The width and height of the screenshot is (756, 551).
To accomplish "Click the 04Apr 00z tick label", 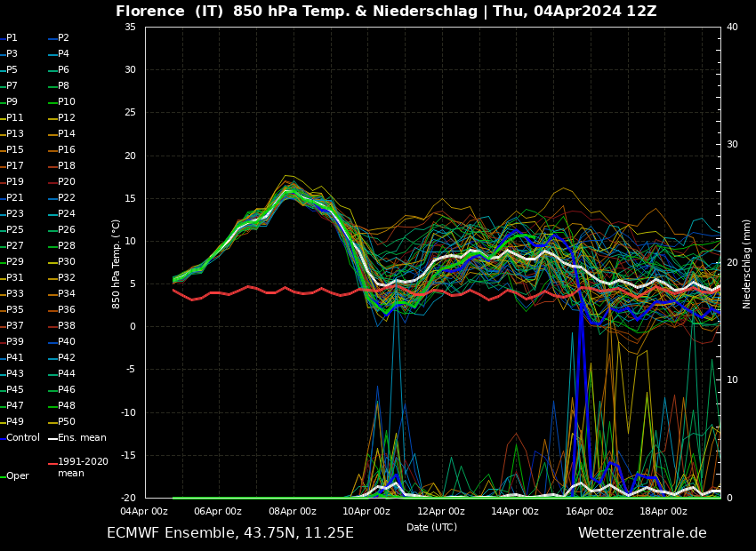I will (x=145, y=511).
